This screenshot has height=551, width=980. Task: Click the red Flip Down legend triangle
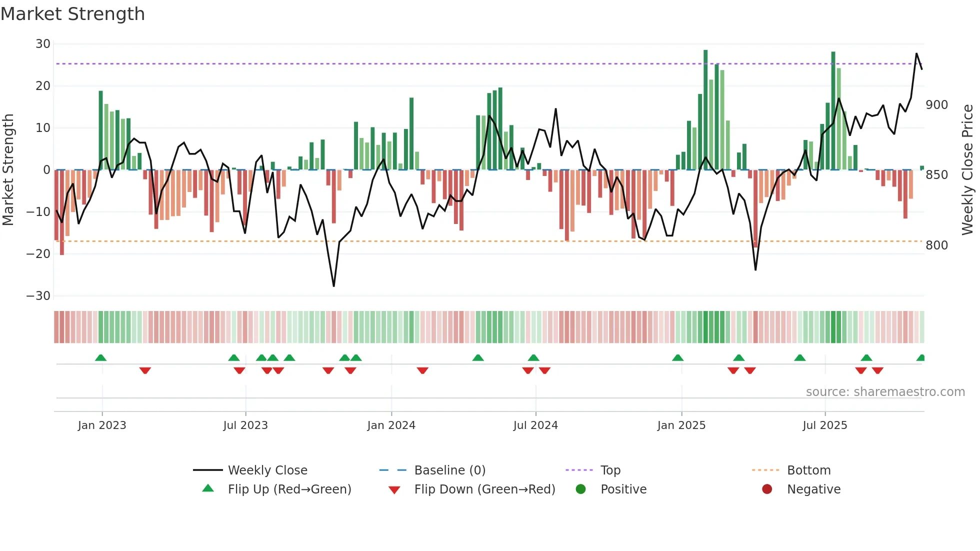[394, 490]
